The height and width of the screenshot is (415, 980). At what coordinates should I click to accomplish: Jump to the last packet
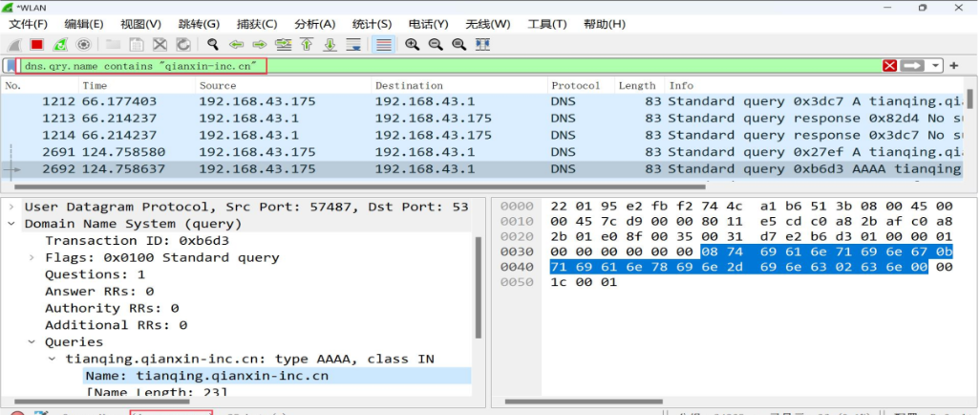point(330,44)
